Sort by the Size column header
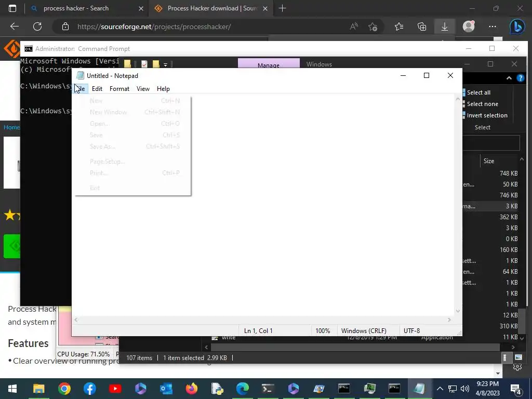The width and height of the screenshot is (532, 399). tap(488, 161)
